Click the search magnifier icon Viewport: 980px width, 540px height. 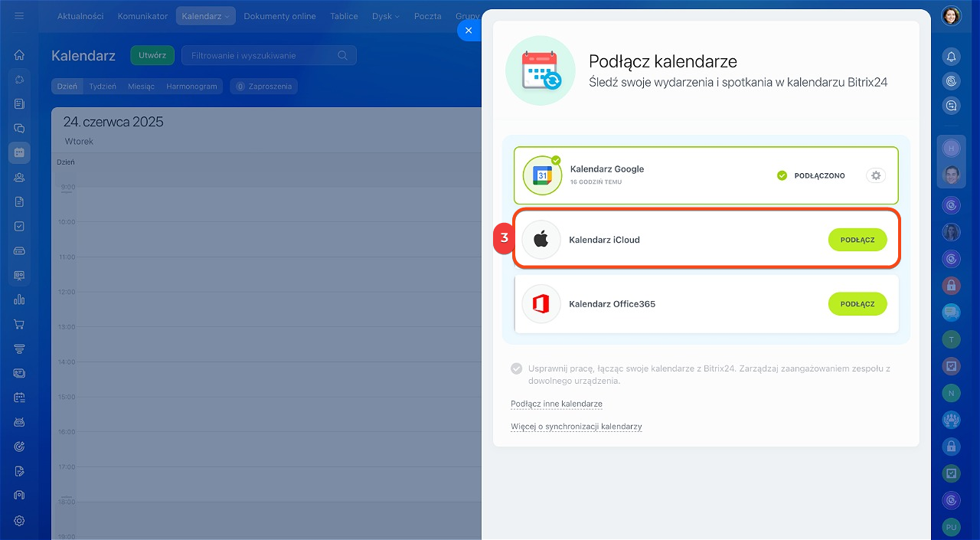coord(342,55)
